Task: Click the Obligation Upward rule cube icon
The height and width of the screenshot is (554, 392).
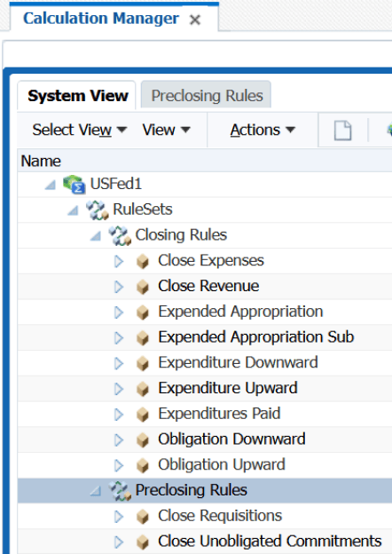Action: (x=143, y=465)
